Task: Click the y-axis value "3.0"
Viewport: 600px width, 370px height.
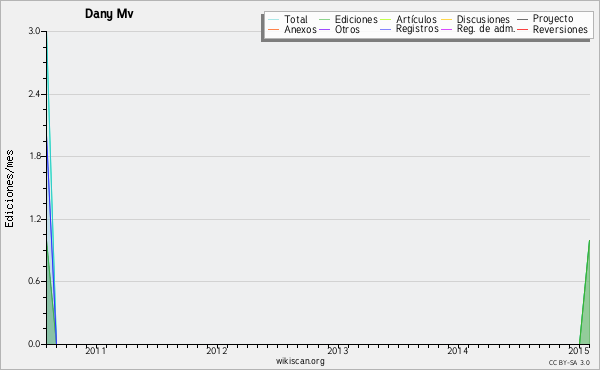Action: 34,31
